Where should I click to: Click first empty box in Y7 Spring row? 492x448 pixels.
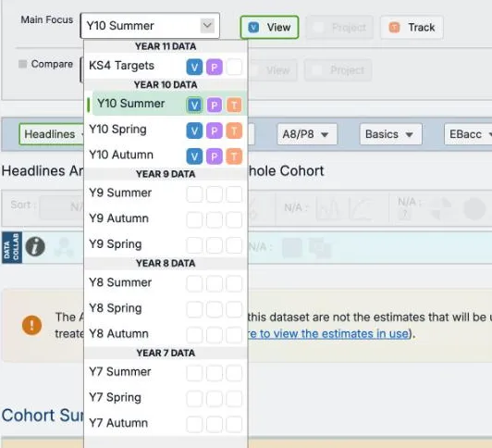(x=194, y=399)
